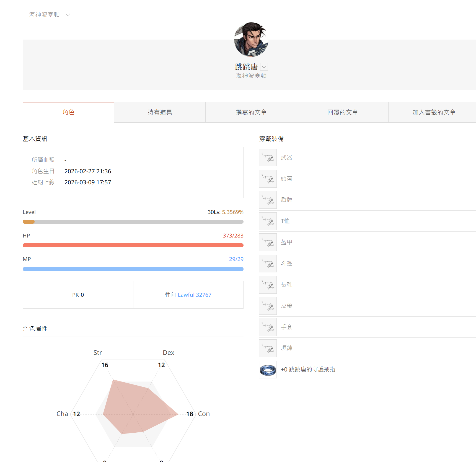Image resolution: width=476 pixels, height=462 pixels.
Task: Go to the 加入書籤的文章 tab
Action: click(433, 112)
